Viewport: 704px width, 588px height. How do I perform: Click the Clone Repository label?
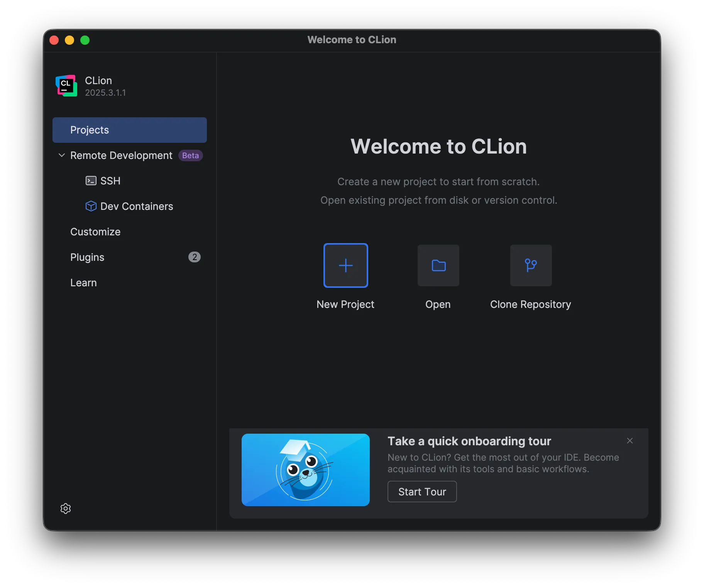(x=530, y=304)
